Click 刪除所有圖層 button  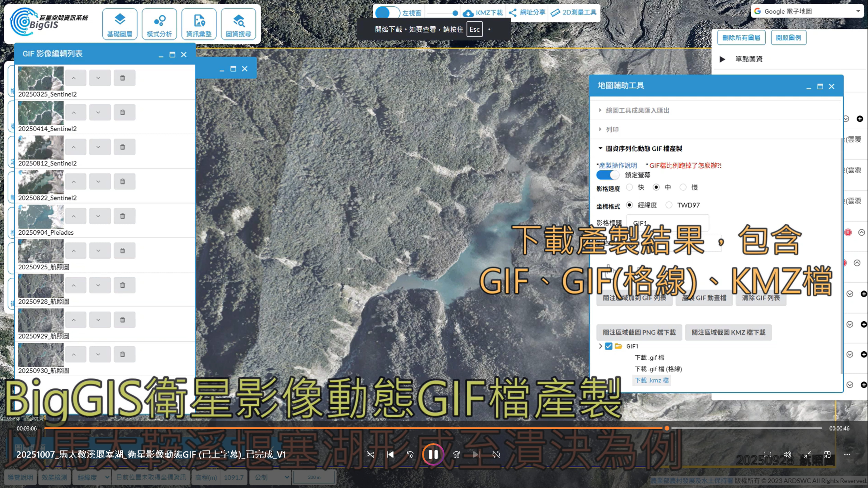[x=741, y=37]
